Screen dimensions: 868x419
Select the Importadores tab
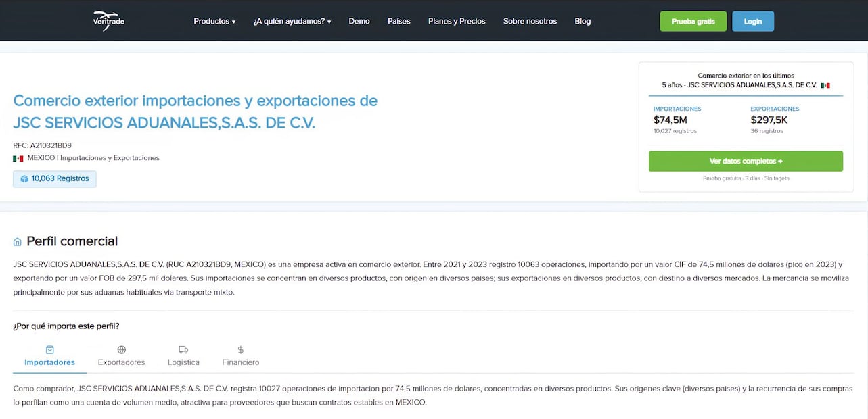(49, 357)
